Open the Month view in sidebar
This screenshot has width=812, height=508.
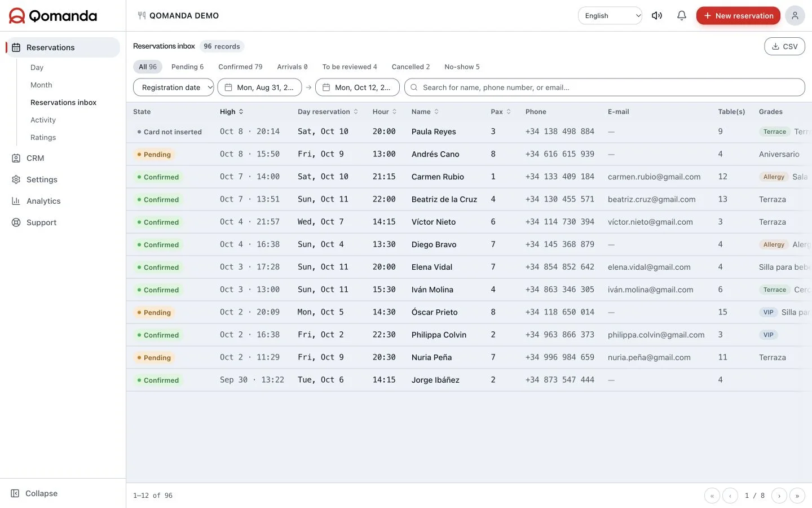pyautogui.click(x=41, y=85)
